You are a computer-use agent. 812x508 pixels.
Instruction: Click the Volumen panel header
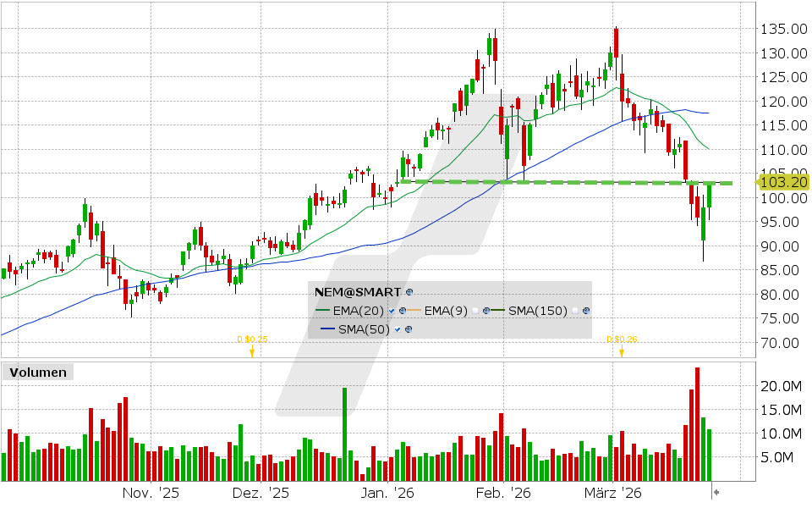pos(37,372)
